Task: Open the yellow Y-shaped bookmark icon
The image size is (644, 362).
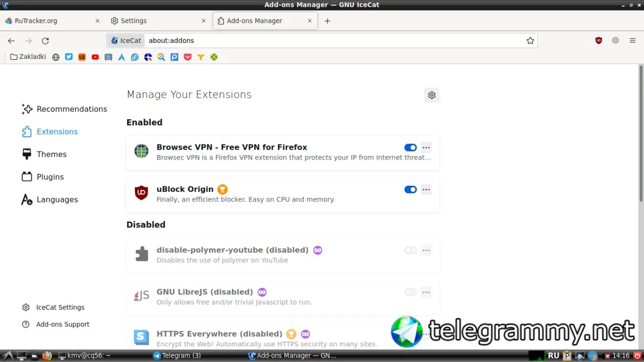Action: coord(201,57)
